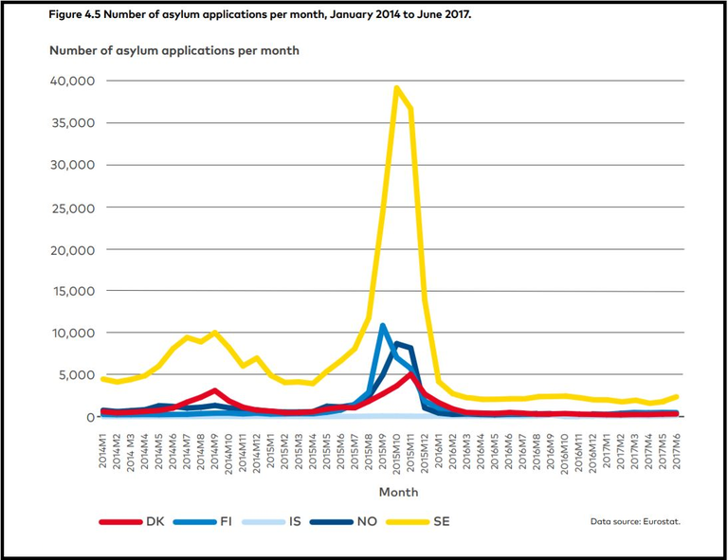Click the "0" y-axis label
This screenshot has width=728, height=560.
90,417
